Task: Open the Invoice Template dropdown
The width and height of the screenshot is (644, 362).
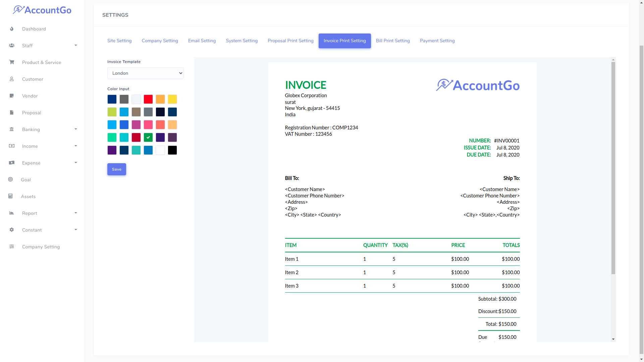Action: click(x=145, y=73)
